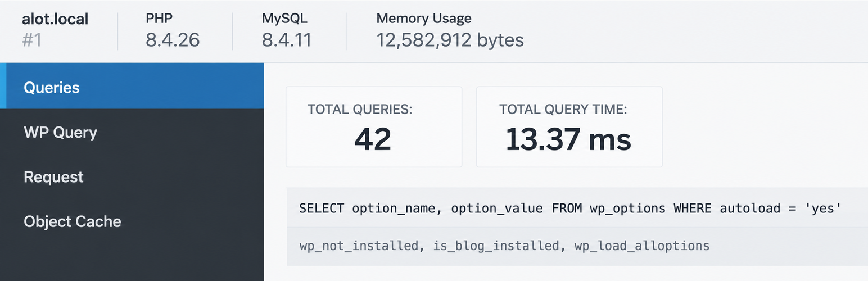
Task: Click the TOTAL QUERIES heading
Action: (360, 109)
